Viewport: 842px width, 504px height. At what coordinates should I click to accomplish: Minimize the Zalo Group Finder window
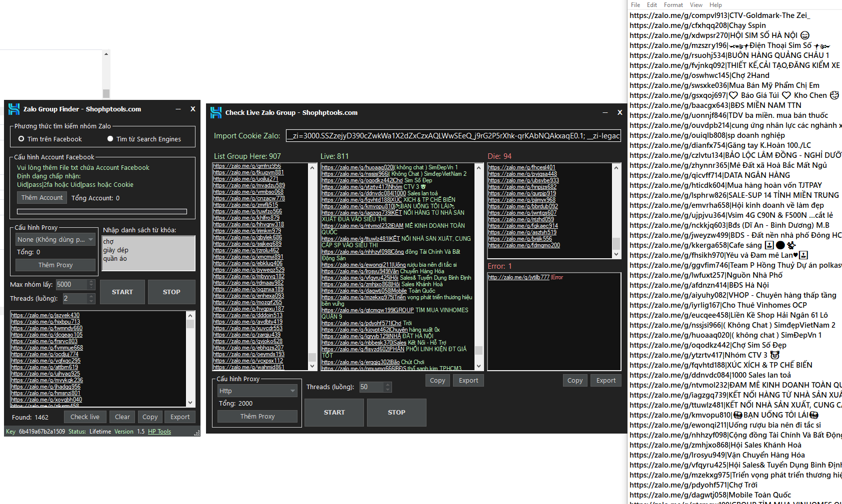178,109
